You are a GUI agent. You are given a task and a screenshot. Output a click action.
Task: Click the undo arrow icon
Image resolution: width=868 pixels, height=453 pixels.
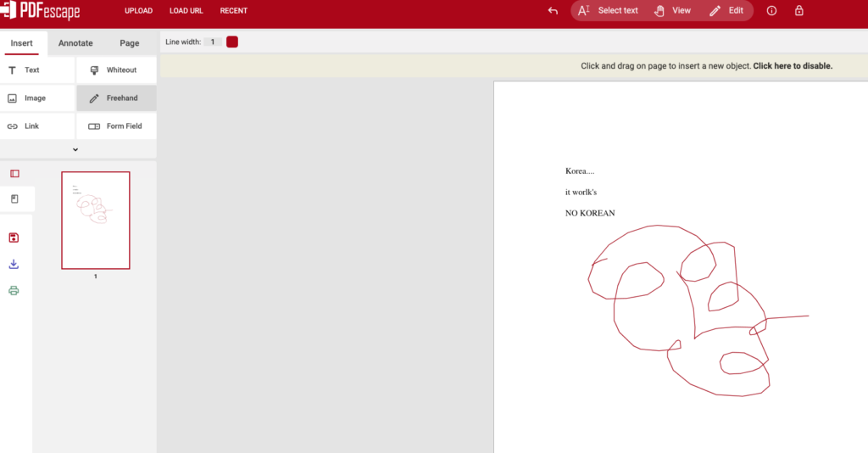(x=553, y=11)
